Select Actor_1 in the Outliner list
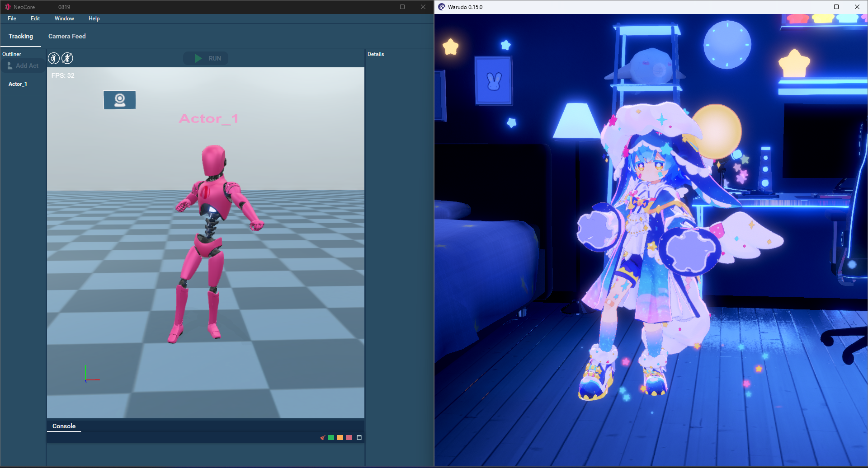This screenshot has height=468, width=868. (18, 84)
